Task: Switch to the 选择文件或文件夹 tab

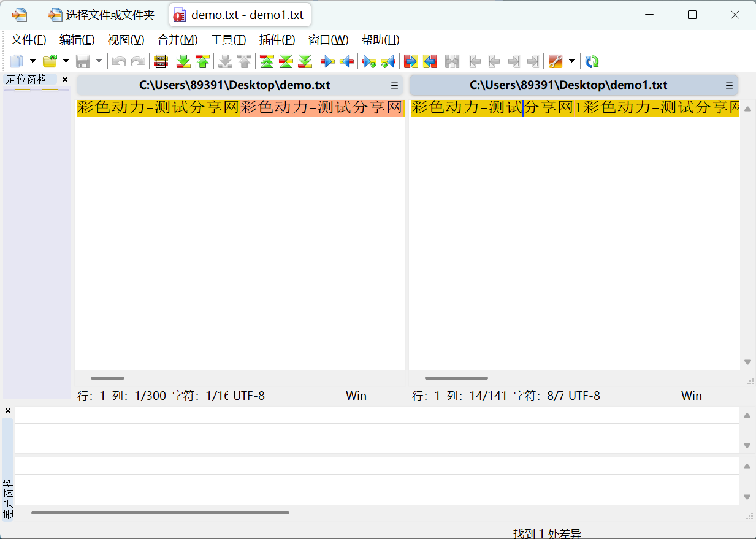Action: (x=101, y=15)
